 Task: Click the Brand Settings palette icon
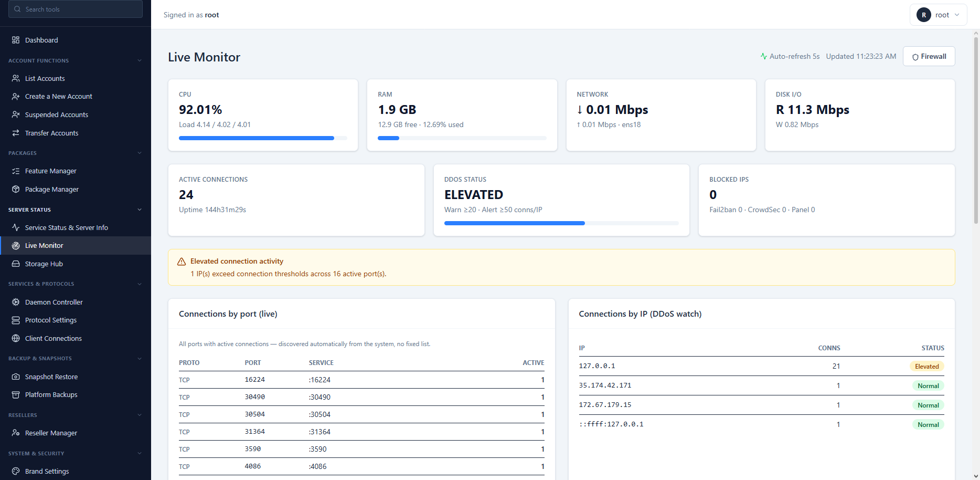coord(16,471)
